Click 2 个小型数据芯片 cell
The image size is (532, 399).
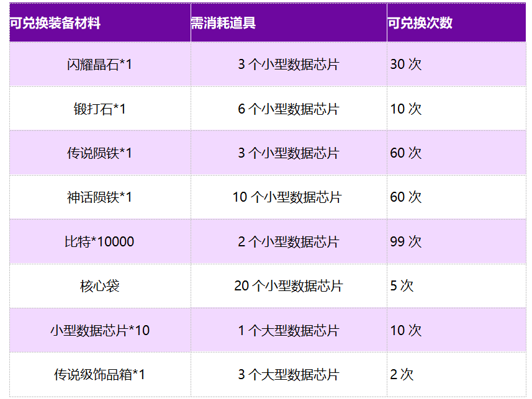[289, 241]
